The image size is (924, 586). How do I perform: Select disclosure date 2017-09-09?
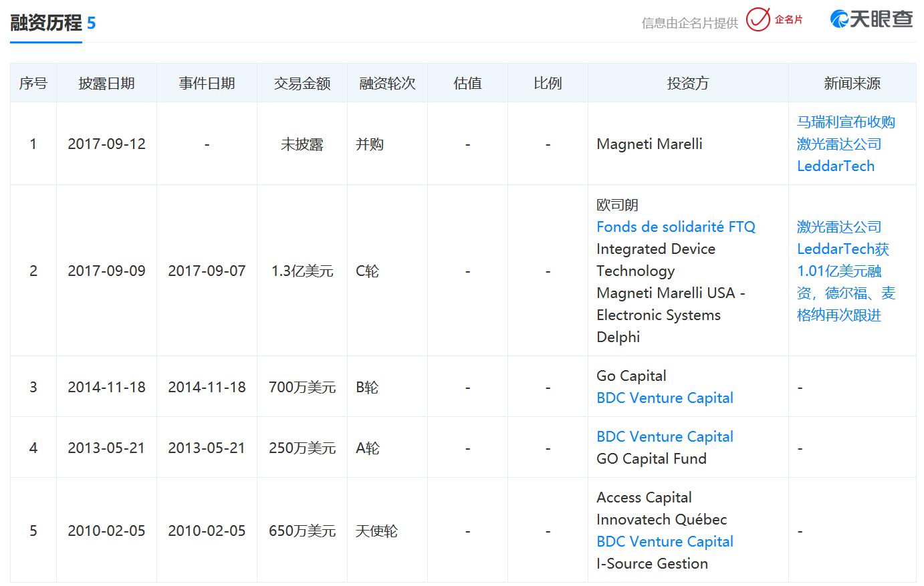pyautogui.click(x=106, y=271)
